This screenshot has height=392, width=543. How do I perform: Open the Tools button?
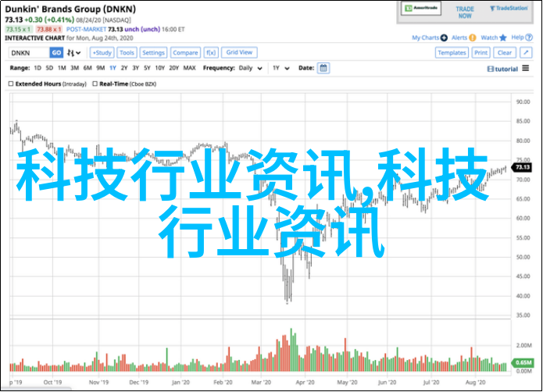pos(127,52)
